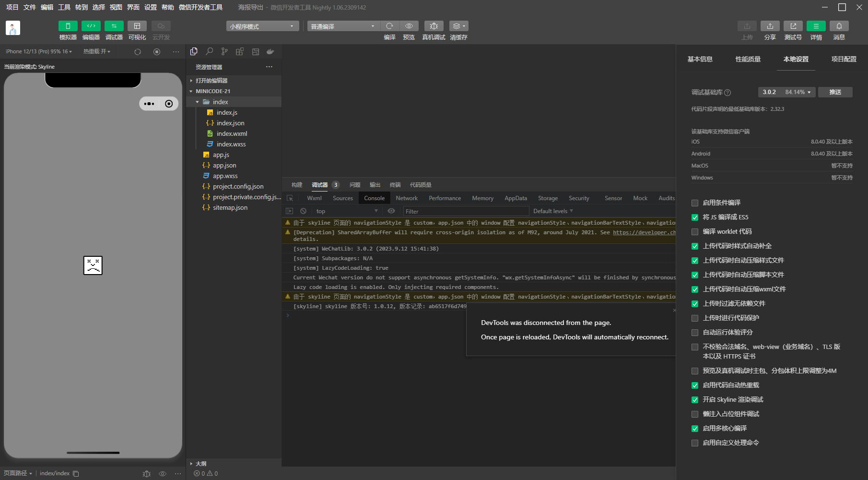Viewport: 868px width, 480px height.
Task: Open the 页面路径 page path selector
Action: [18, 473]
